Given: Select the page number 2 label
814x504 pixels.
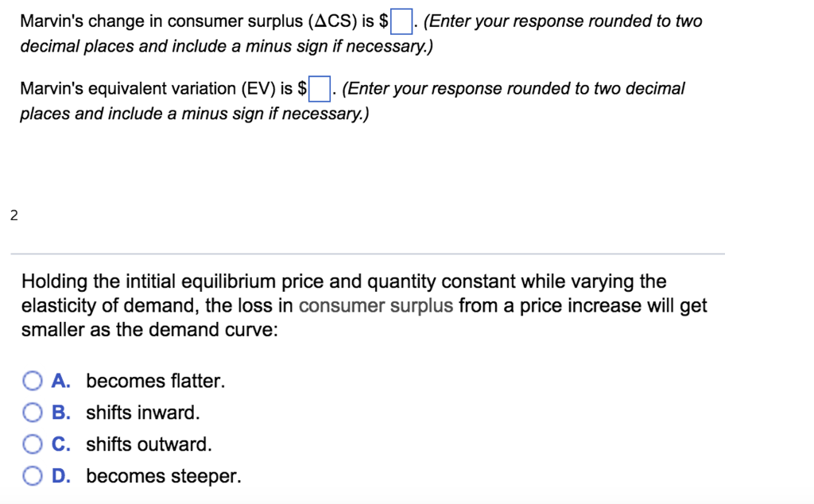Looking at the screenshot, I should pos(13,215).
